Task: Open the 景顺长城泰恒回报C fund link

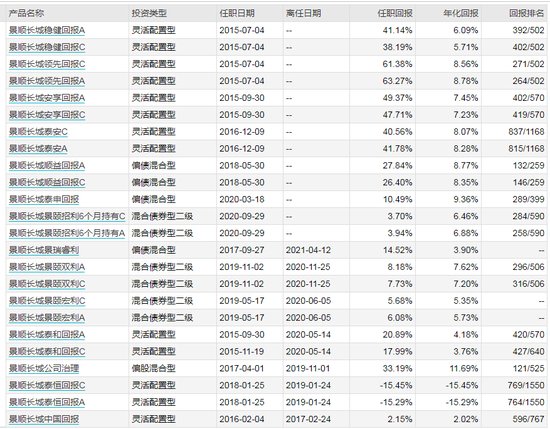Action: pos(47,386)
